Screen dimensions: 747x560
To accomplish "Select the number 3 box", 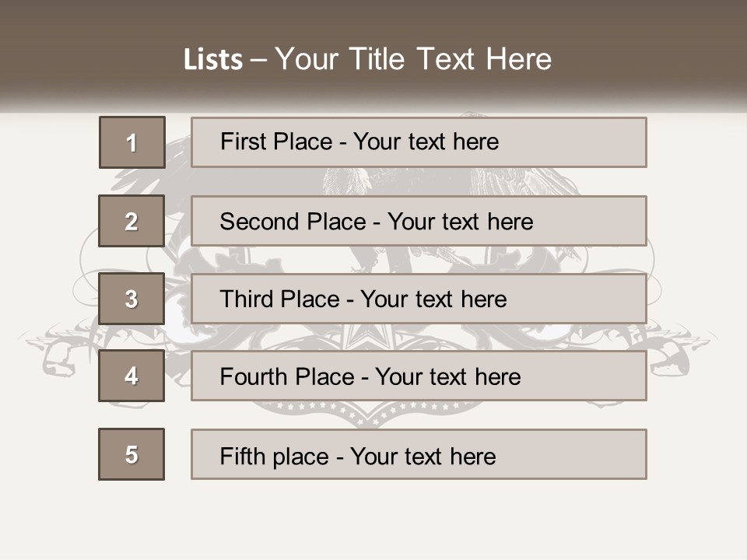I will pos(132,299).
